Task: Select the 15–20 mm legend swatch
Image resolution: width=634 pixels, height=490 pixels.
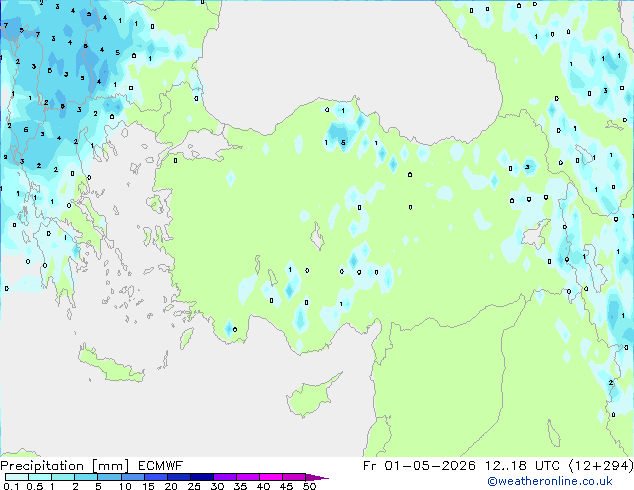Action: pyautogui.click(x=155, y=477)
